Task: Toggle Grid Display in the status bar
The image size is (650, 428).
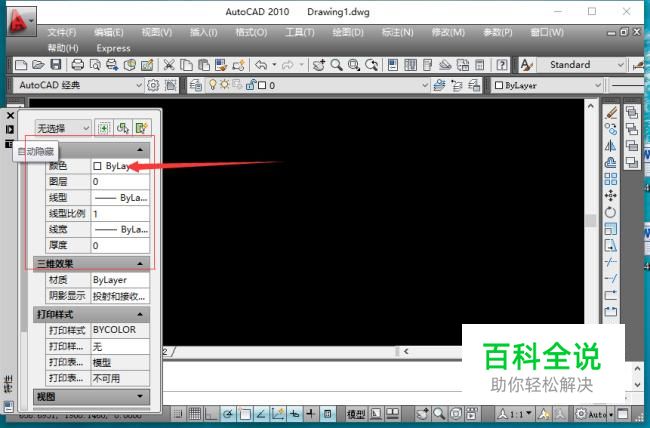Action: coord(194,413)
